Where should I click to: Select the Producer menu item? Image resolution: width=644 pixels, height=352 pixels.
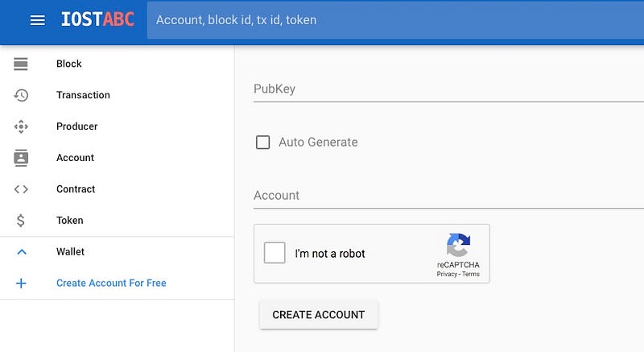pos(76,126)
